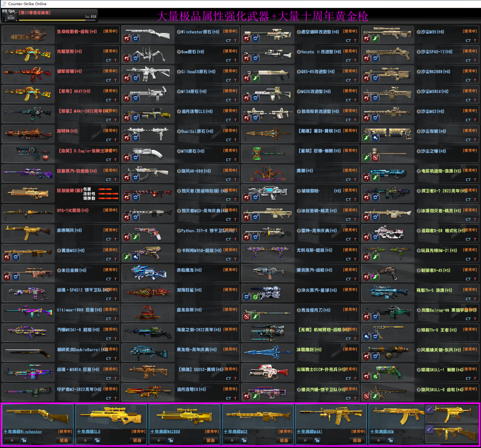Click the blue icon on 黄金MG3 thumbnail
Image resolution: width=481 pixels, height=448 pixels.
pyautogui.click(x=16, y=257)
